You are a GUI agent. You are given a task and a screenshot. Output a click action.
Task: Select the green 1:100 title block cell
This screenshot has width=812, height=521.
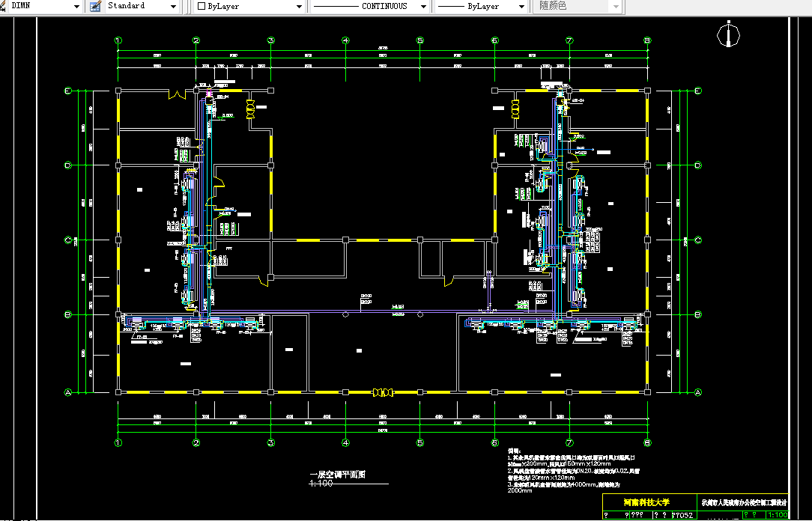click(778, 515)
